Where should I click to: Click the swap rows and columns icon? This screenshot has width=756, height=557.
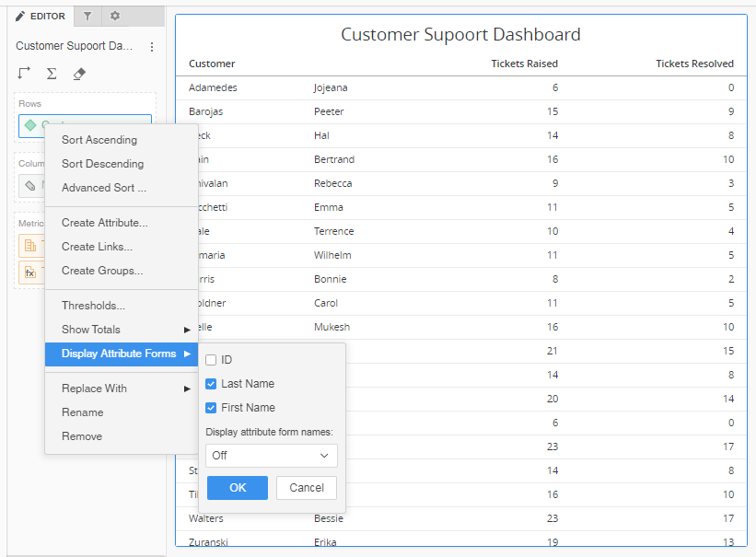tap(25, 74)
